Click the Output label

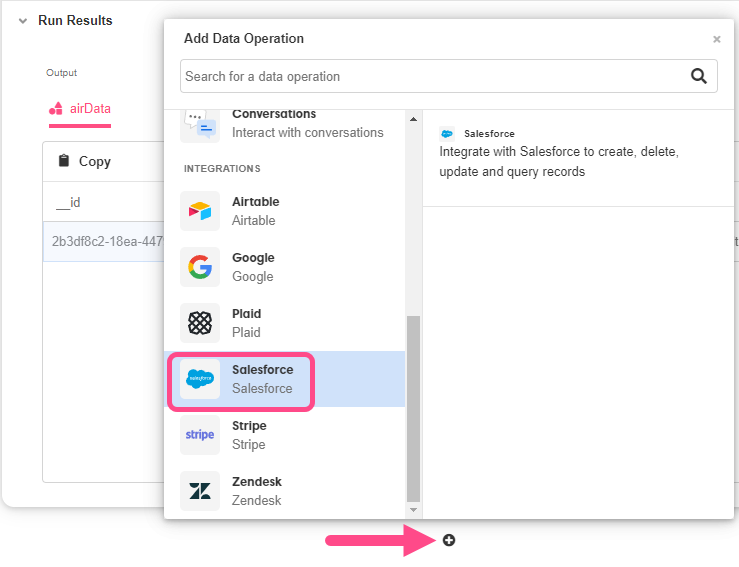pyautogui.click(x=61, y=73)
